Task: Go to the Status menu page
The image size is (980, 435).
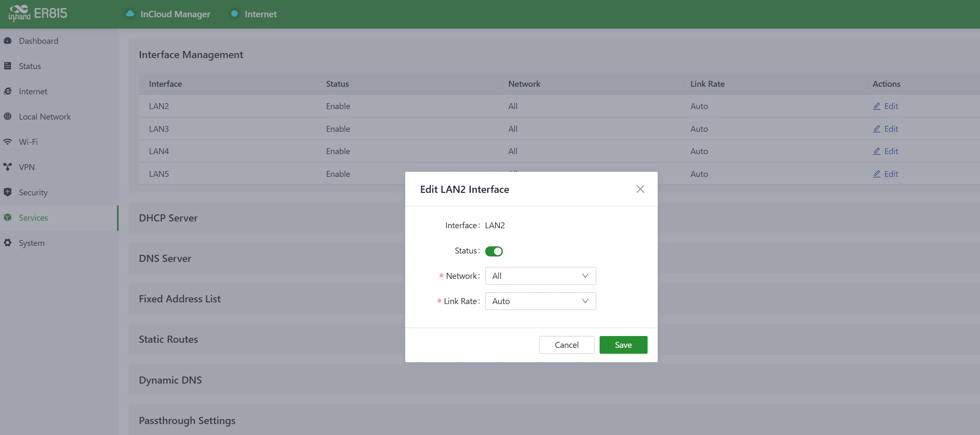Action: tap(59, 66)
